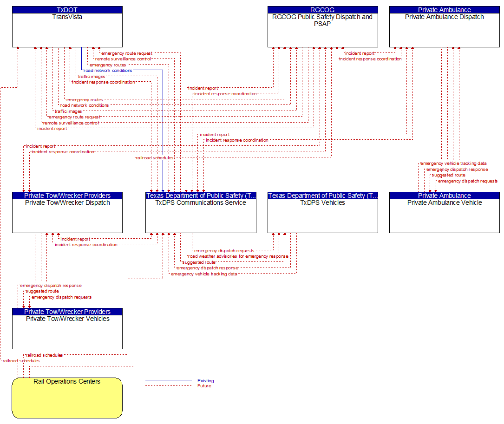504x424 pixels.
Task: Click the 'road network conditions' blue label
Action: coord(108,71)
